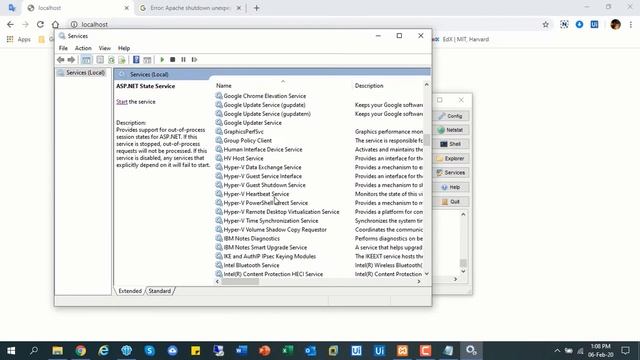This screenshot has width=640, height=360.
Task: Select Google Update Service (gupdate) row
Action: (x=264, y=105)
